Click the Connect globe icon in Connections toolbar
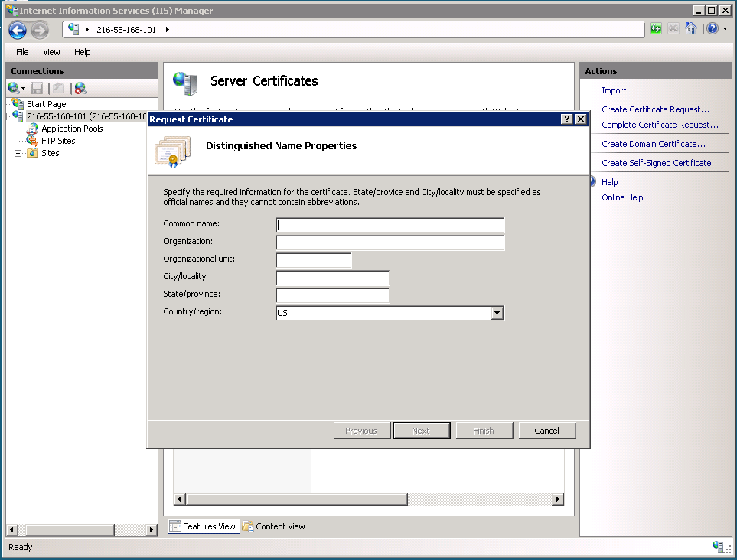737x560 pixels. [13, 88]
